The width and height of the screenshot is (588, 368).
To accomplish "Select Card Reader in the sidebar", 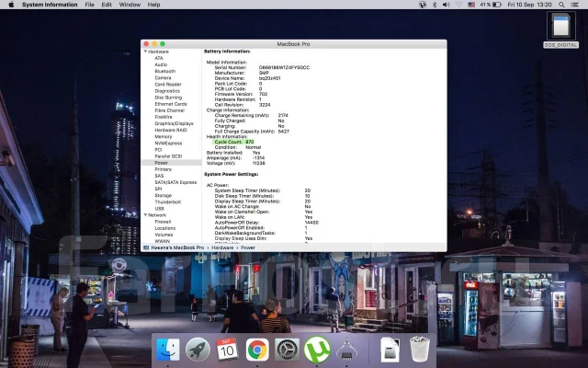I will [x=168, y=85].
